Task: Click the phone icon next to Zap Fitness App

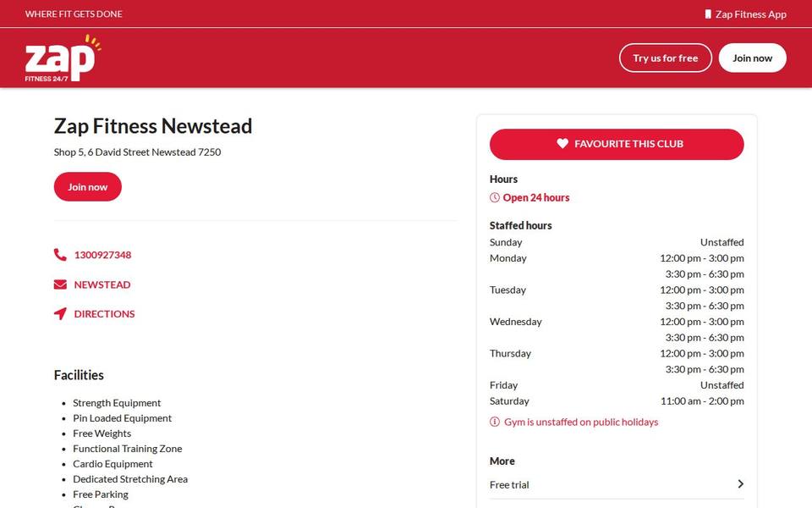Action: (708, 14)
